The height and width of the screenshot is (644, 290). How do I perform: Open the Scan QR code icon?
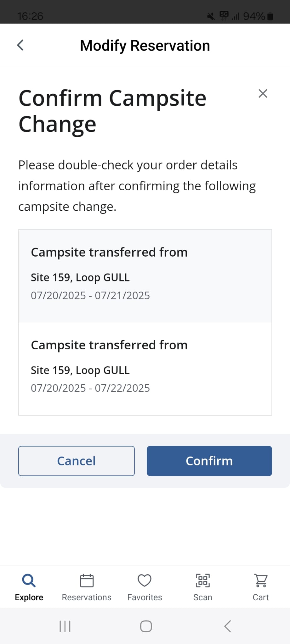[203, 580]
